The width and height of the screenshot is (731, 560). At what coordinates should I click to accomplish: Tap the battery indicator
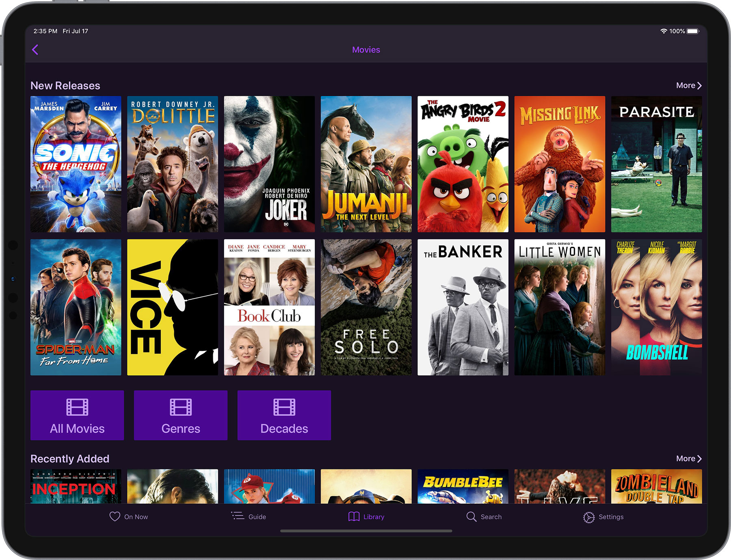[x=692, y=30]
